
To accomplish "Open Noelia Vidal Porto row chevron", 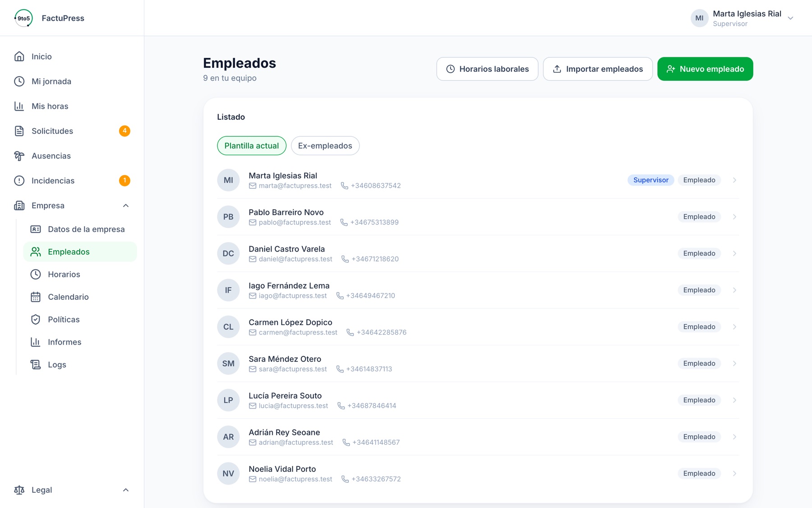I will pyautogui.click(x=734, y=473).
